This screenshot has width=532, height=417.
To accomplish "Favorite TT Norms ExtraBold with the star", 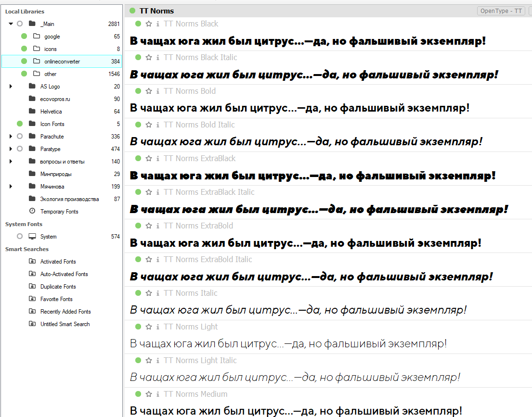I will click(x=149, y=226).
